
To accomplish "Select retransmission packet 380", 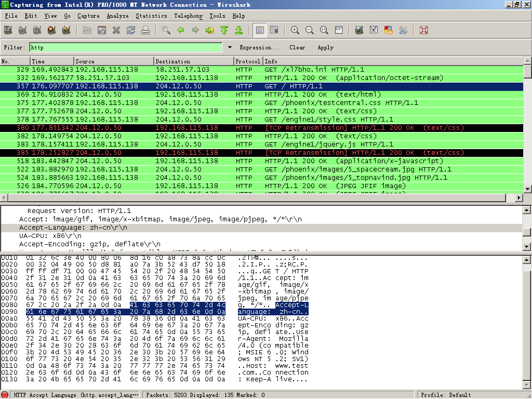I will 262,128.
